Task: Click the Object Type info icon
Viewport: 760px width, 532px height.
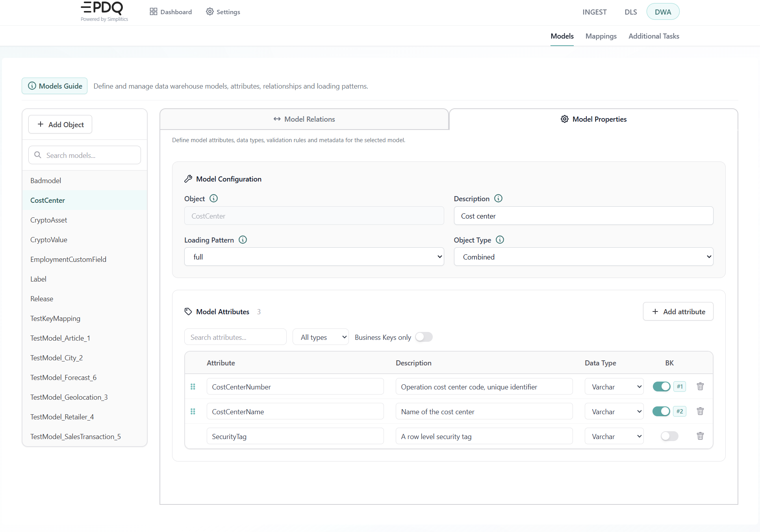Action: tap(500, 240)
